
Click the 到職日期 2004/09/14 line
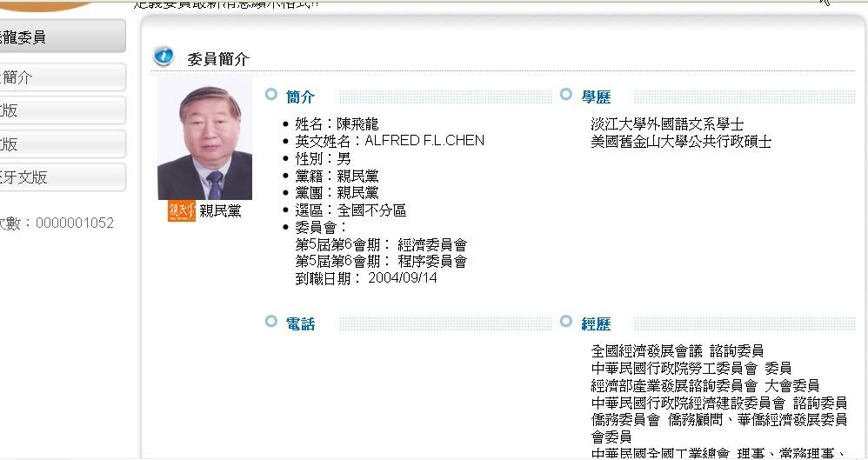(366, 278)
